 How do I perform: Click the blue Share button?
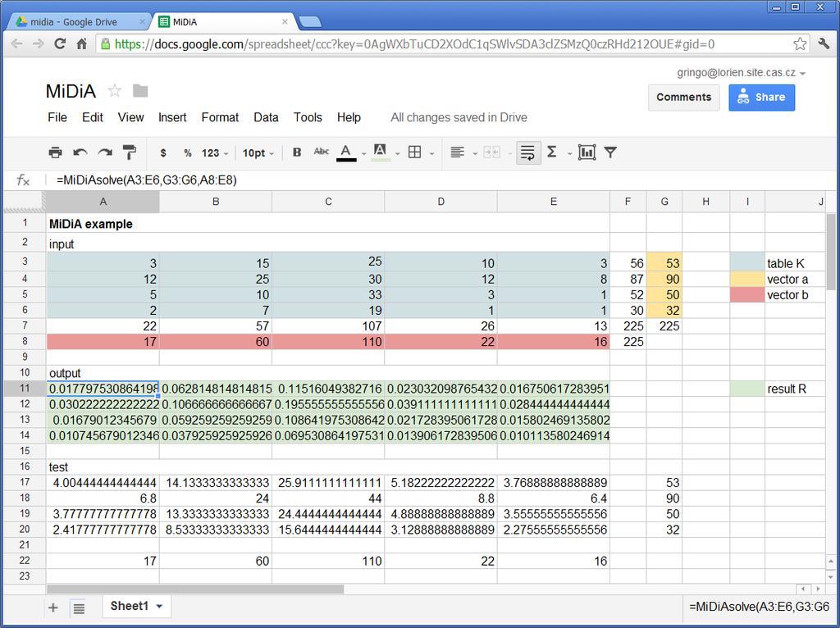click(761, 98)
